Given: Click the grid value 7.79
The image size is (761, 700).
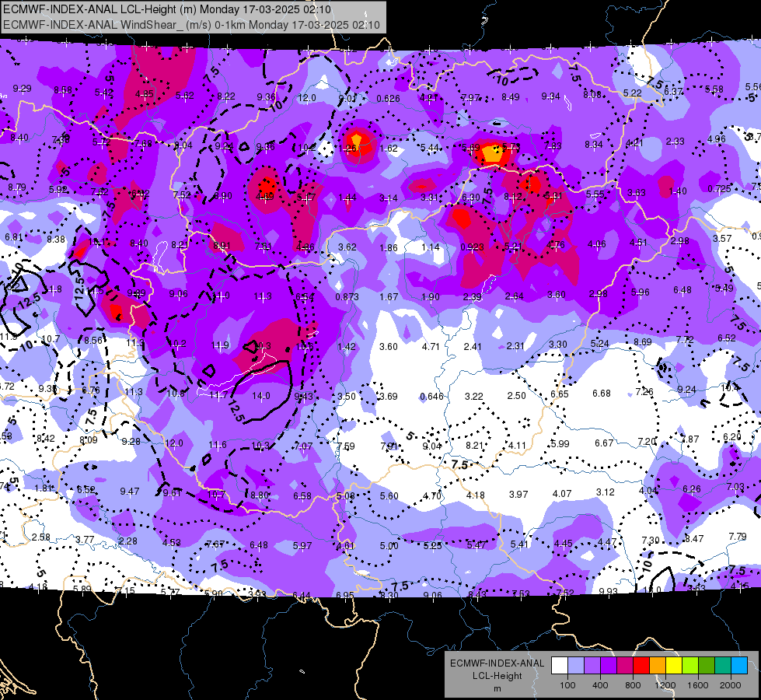Looking at the screenshot, I should click(738, 537).
